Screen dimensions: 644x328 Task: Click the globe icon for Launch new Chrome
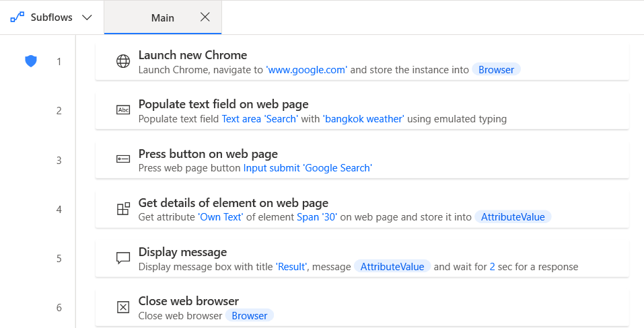pos(123,62)
